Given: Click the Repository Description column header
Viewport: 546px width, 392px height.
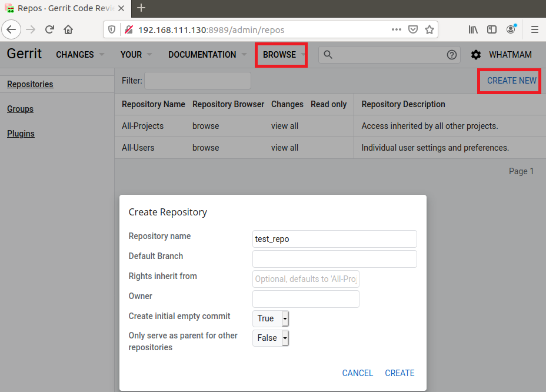Looking at the screenshot, I should [403, 104].
